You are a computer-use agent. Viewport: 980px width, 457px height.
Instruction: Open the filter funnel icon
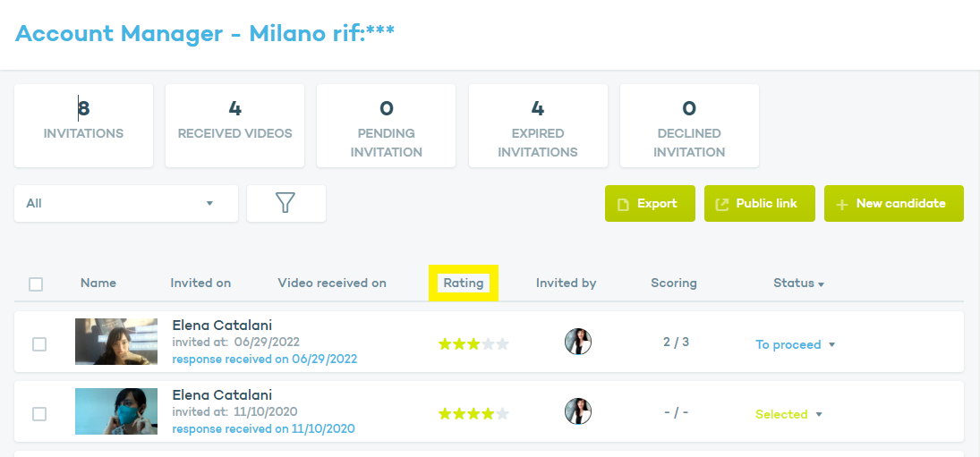point(285,203)
